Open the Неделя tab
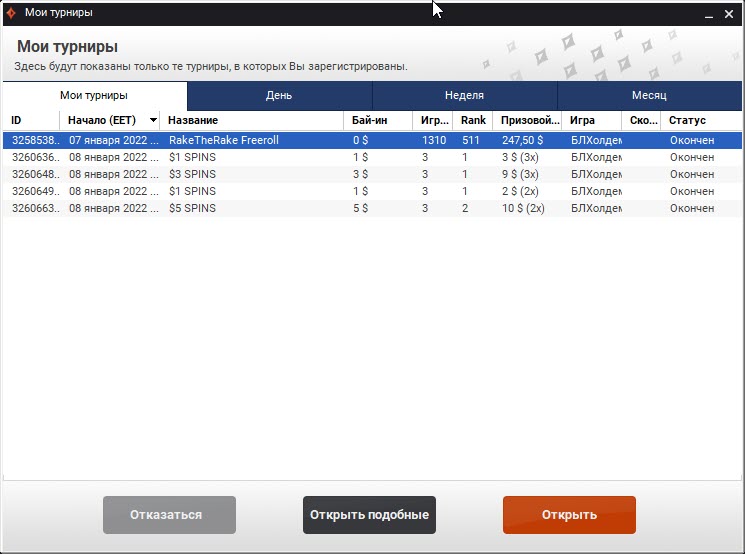Screen dimensions: 745x554 tap(465, 96)
